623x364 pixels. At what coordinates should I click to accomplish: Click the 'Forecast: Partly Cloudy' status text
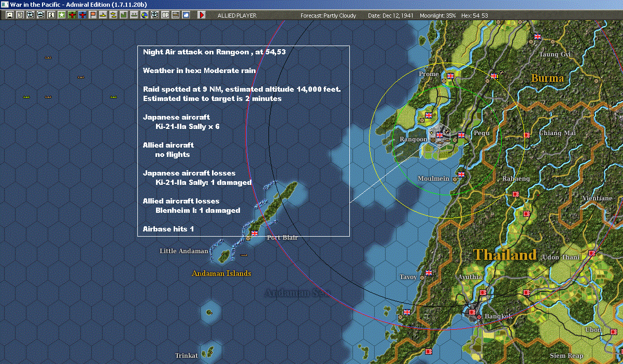(329, 16)
